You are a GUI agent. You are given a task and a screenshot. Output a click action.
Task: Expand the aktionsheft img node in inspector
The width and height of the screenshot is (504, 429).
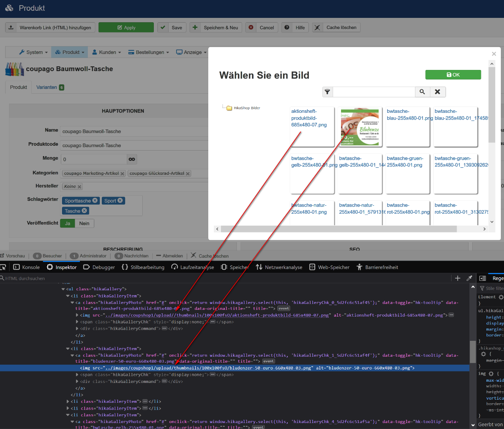(x=77, y=315)
